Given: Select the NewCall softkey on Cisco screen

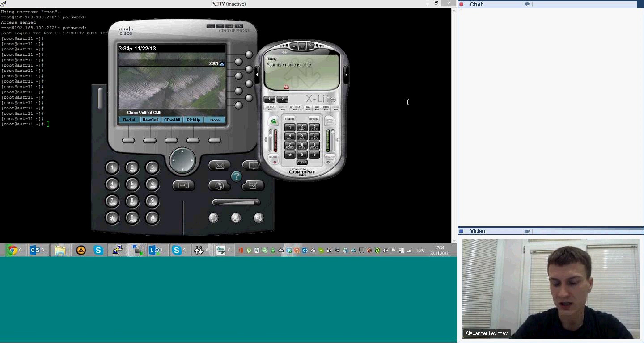Looking at the screenshot, I should 150,120.
